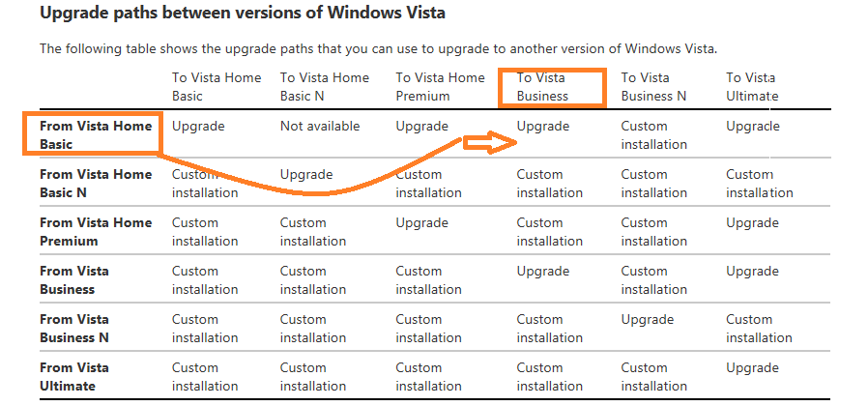
Task: Click the introductory sentence about upgrade paths
Action: pyautogui.click(x=378, y=48)
